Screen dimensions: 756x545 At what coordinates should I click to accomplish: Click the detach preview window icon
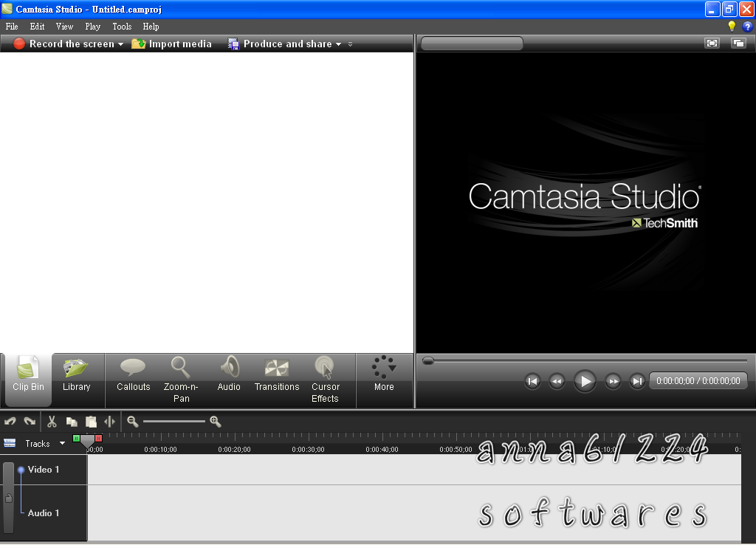(738, 44)
